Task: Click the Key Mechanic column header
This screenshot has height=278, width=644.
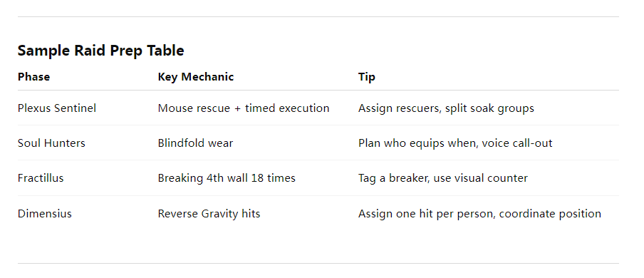Action: 195,77
